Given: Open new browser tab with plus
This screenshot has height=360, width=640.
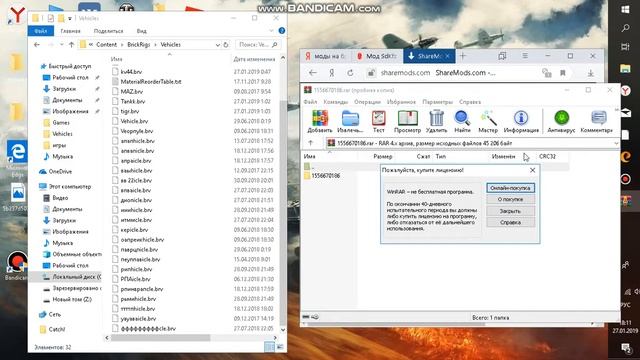Looking at the screenshot, I should tap(463, 56).
